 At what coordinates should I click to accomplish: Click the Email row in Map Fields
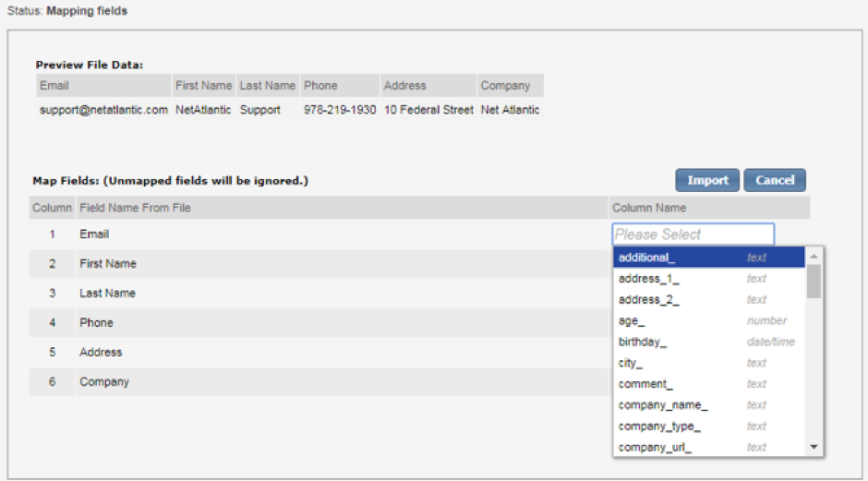[94, 234]
